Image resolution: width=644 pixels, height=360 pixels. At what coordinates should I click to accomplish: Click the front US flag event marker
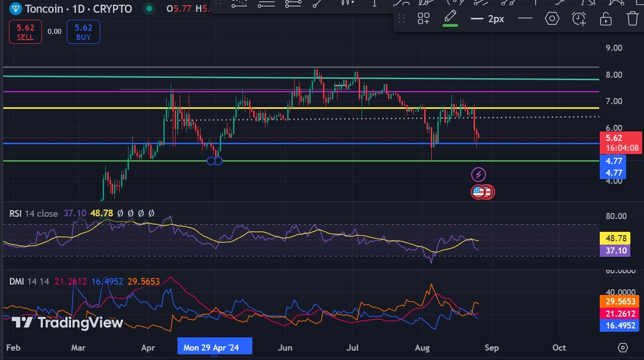click(x=478, y=192)
